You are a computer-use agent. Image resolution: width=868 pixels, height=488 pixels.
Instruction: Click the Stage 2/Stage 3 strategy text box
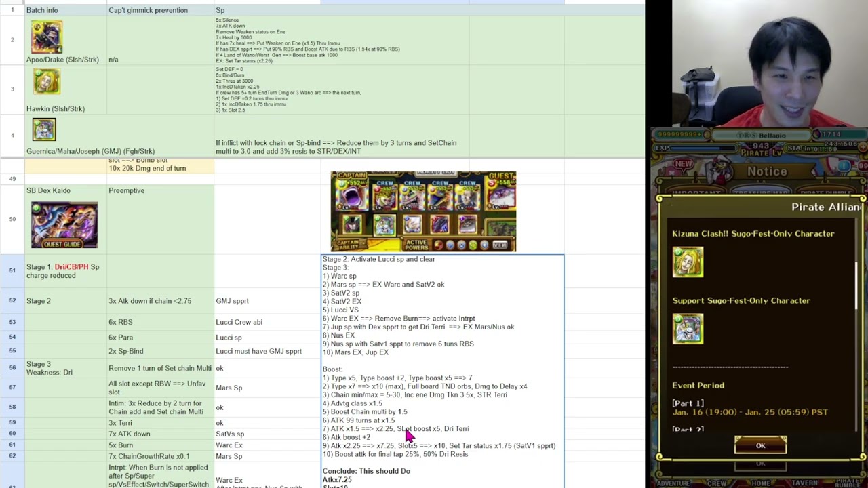point(442,371)
